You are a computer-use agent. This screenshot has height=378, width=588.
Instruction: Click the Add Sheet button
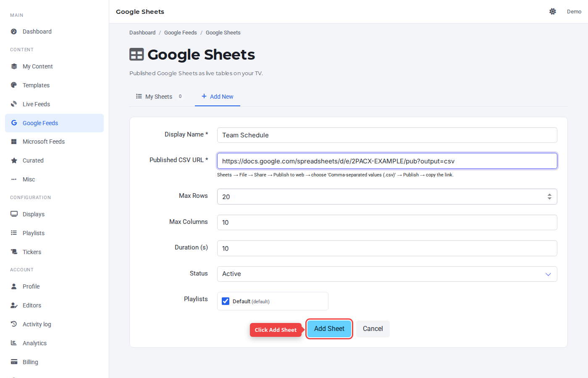pos(329,329)
